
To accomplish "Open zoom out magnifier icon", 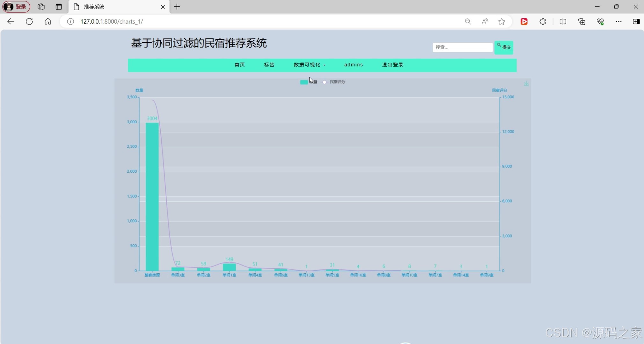I will pyautogui.click(x=468, y=21).
